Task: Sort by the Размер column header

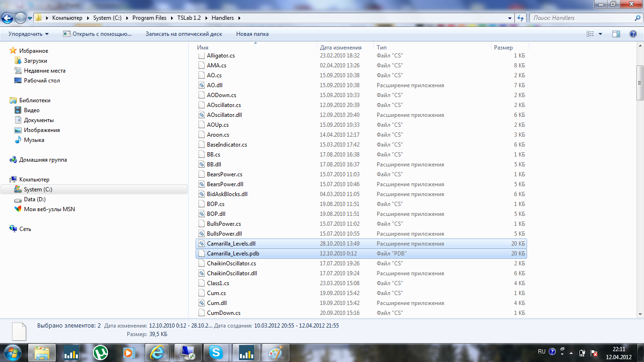Action: point(510,48)
